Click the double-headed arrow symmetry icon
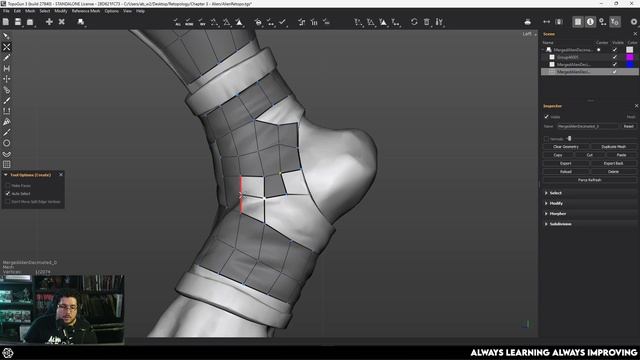Screen dimensions: 640x360 [x=547, y=22]
